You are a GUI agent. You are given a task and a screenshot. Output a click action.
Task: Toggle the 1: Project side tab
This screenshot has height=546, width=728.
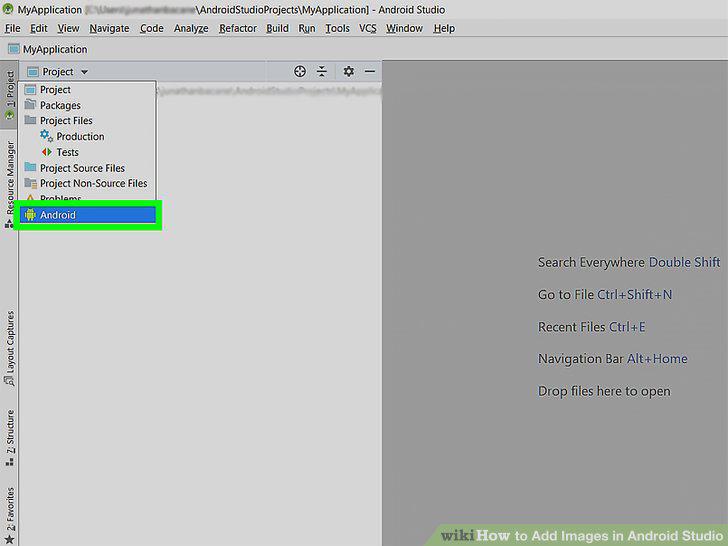click(9, 95)
